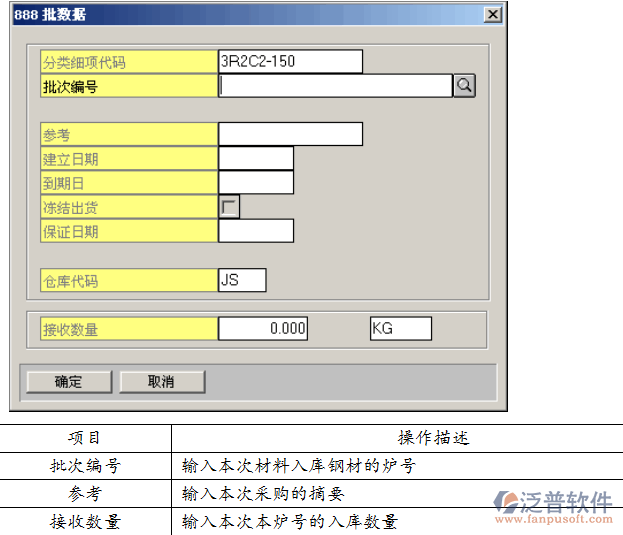This screenshot has height=535, width=623.
Task: Click the 仓库代码 label
Action: coord(129,280)
